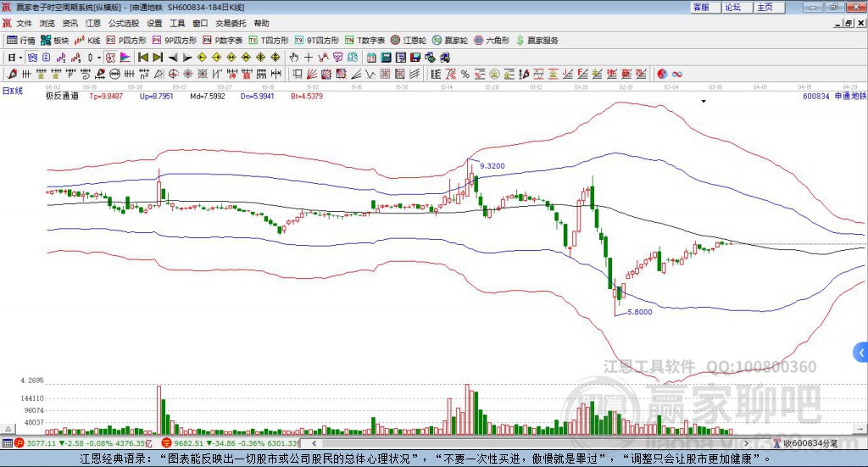Click the 论坛 forum button

pos(737,7)
